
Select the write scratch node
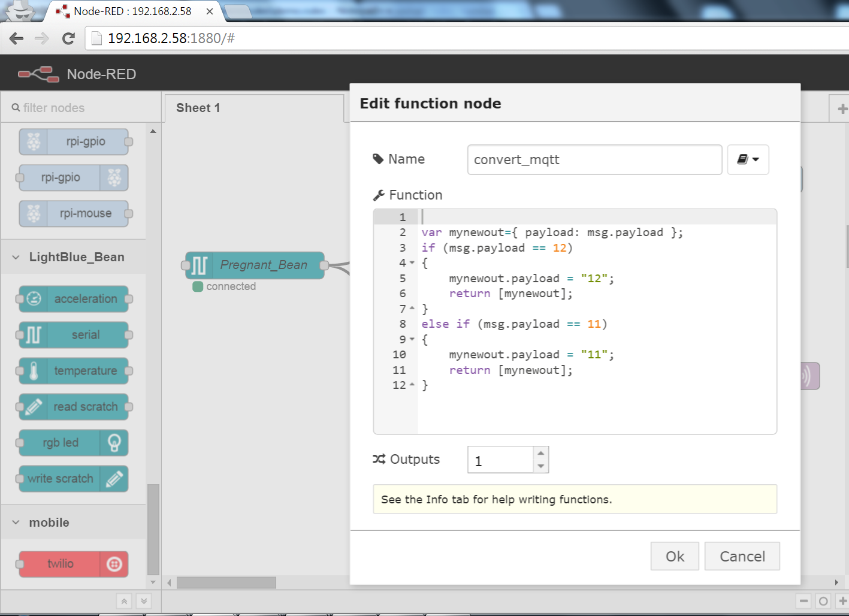point(73,479)
